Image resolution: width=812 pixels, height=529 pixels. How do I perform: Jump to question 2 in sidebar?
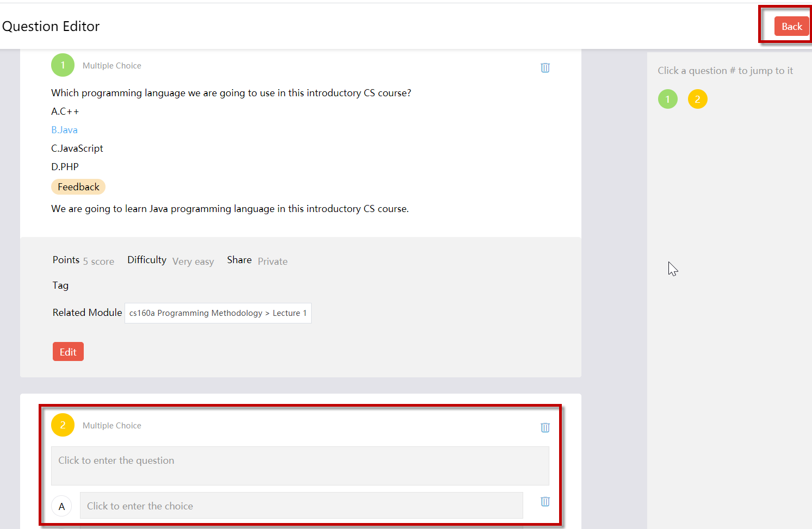click(697, 99)
